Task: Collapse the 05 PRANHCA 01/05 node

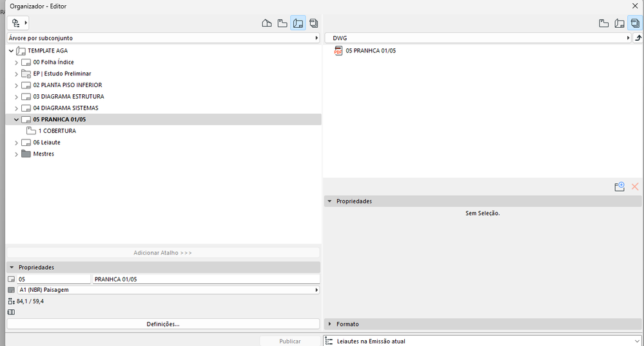Action: tap(16, 119)
